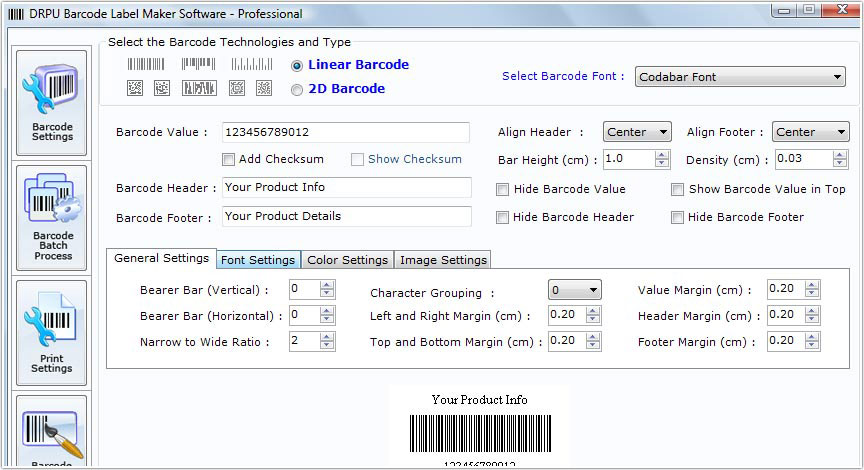Switch to General Settings tab
The height and width of the screenshot is (470, 864).
pyautogui.click(x=161, y=258)
